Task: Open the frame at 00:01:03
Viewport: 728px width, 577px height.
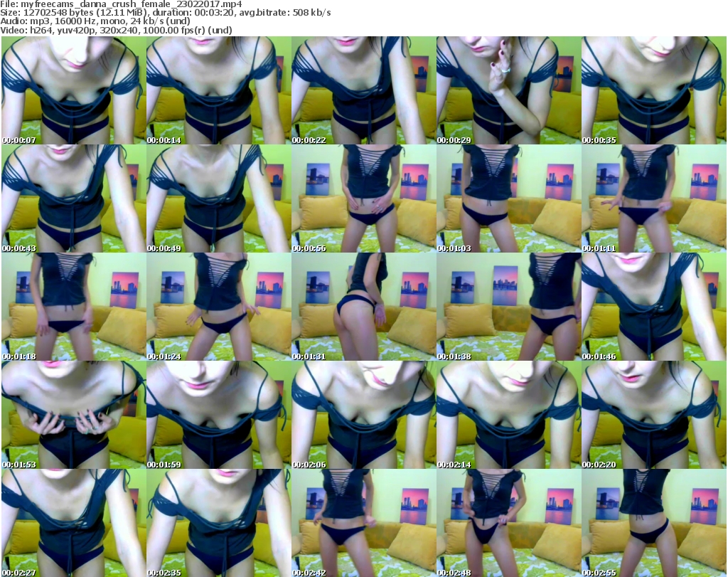Action: (x=509, y=198)
